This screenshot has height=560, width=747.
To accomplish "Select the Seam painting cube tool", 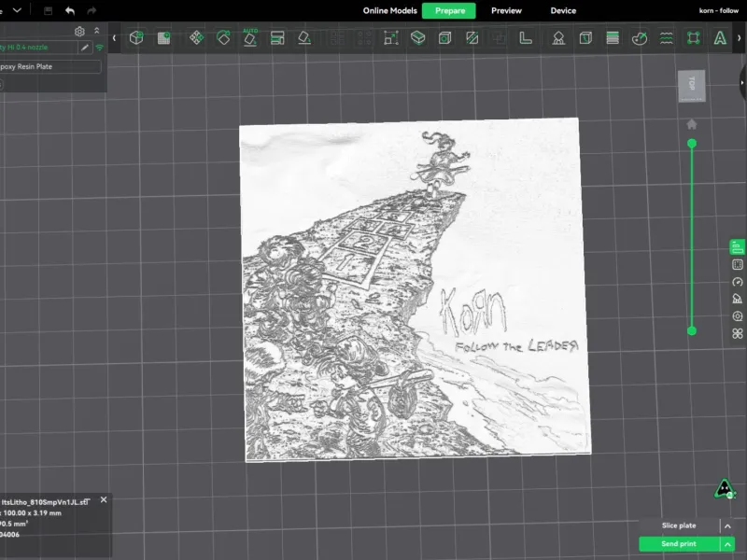I will tap(585, 37).
